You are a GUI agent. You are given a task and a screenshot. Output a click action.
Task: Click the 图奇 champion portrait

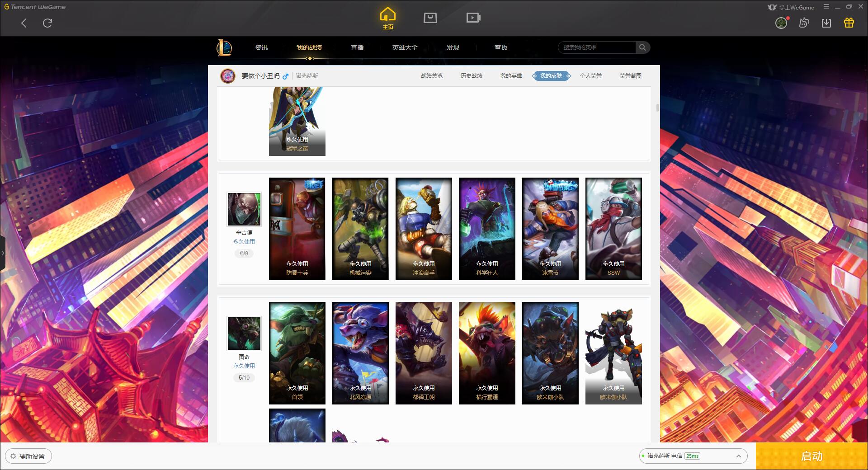[244, 334]
